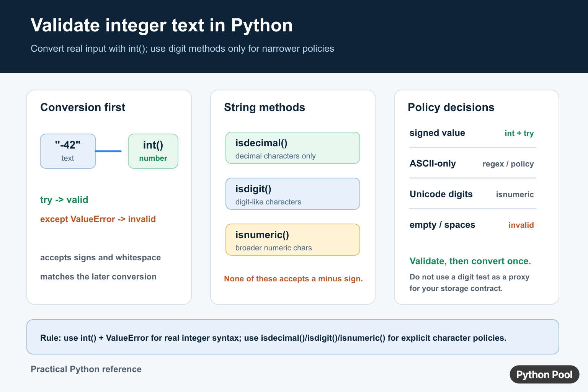This screenshot has width=588, height=392.
Task: Click "None of these accepts a minus sign."
Action: click(293, 279)
